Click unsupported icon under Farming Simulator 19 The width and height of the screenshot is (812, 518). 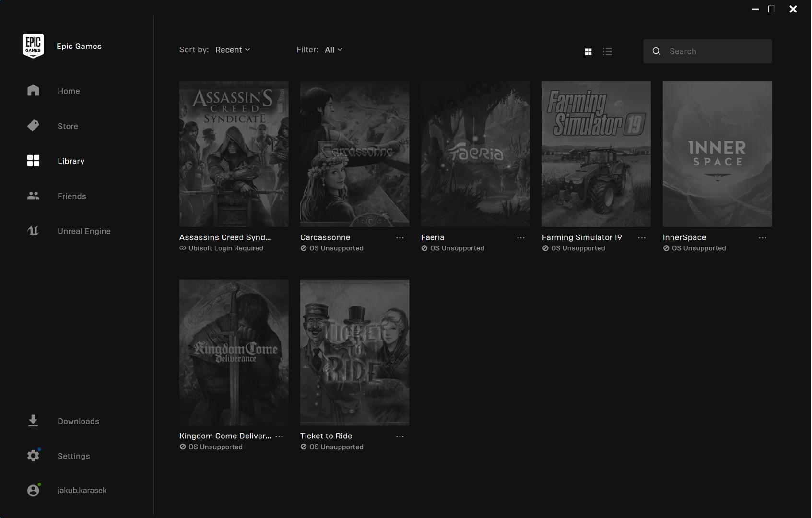[545, 248]
